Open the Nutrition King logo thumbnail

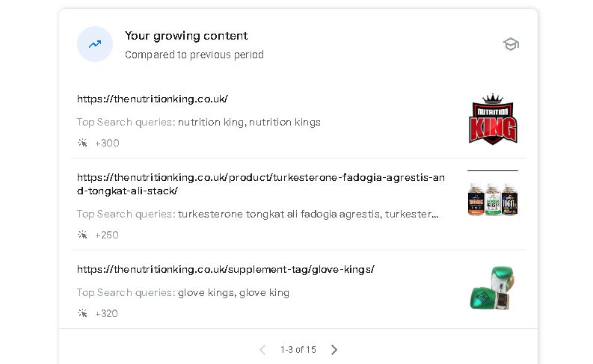[493, 120]
